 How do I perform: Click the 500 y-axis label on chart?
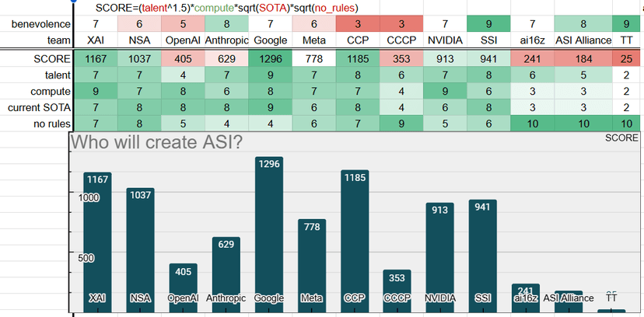pos(86,258)
